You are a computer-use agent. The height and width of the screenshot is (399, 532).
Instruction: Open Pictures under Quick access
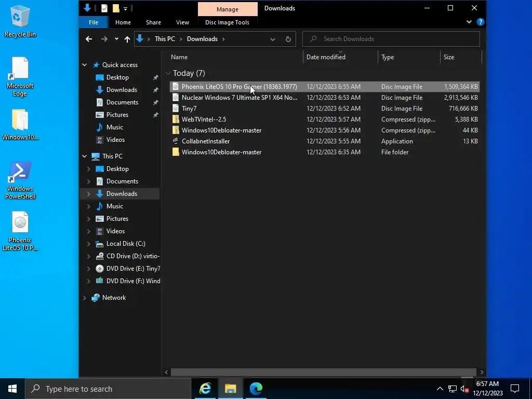[x=117, y=115]
